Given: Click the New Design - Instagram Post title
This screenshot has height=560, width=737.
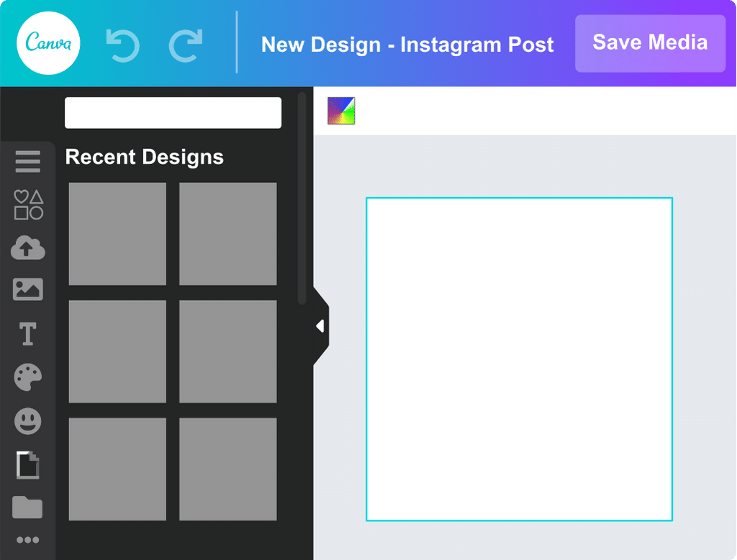Looking at the screenshot, I should pyautogui.click(x=407, y=45).
